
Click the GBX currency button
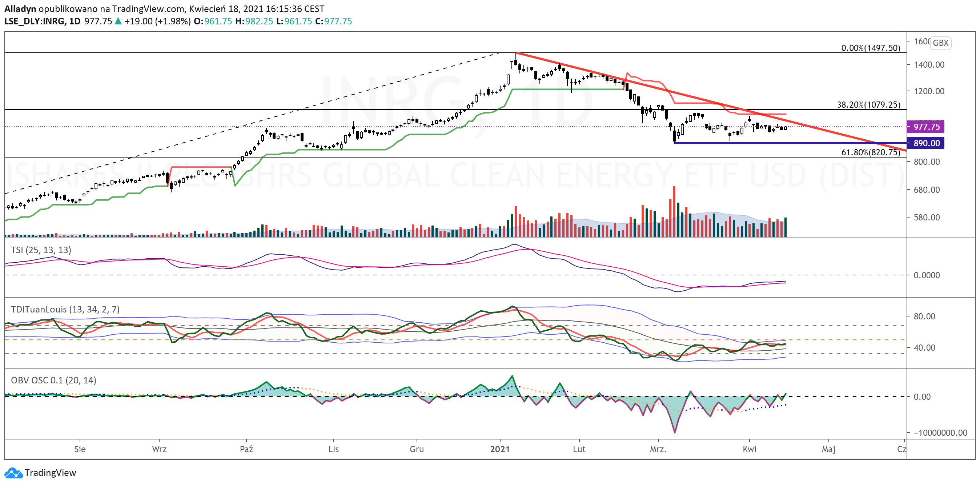[940, 43]
